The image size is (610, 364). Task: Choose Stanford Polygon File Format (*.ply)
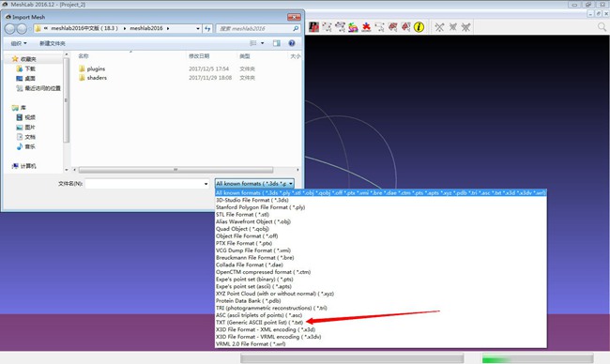click(381, 207)
